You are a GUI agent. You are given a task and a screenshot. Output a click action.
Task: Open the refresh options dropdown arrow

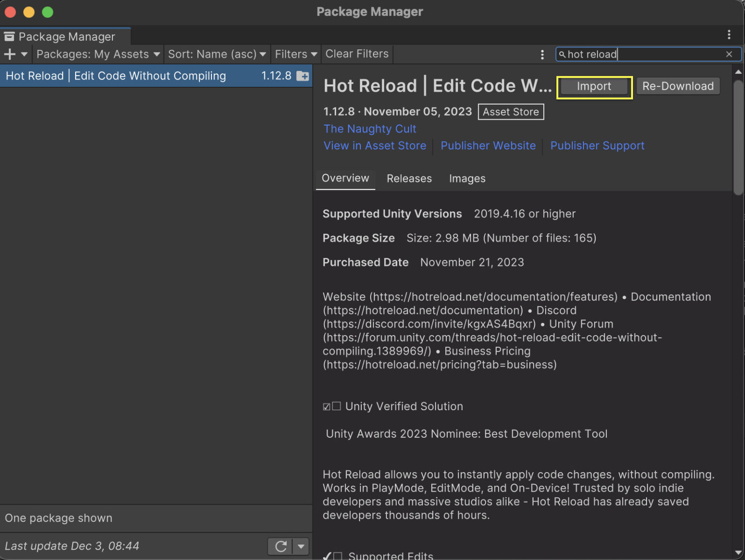(301, 546)
